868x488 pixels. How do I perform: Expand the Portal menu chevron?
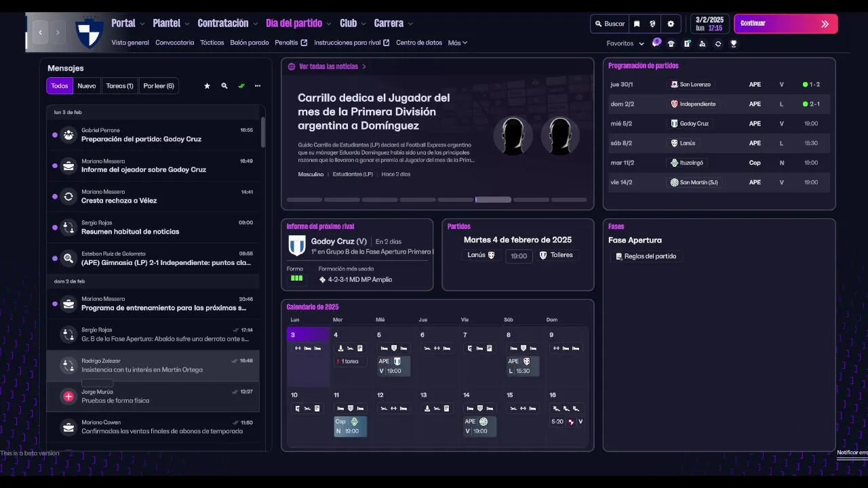pos(142,24)
